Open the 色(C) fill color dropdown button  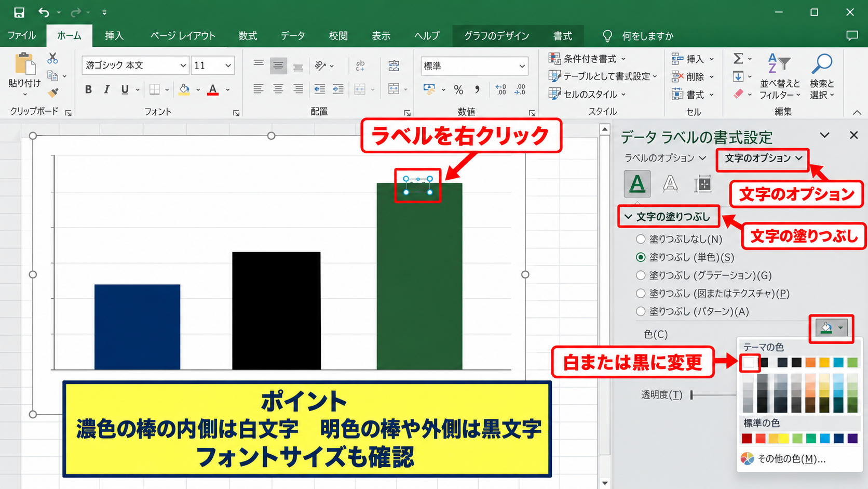[x=832, y=328]
